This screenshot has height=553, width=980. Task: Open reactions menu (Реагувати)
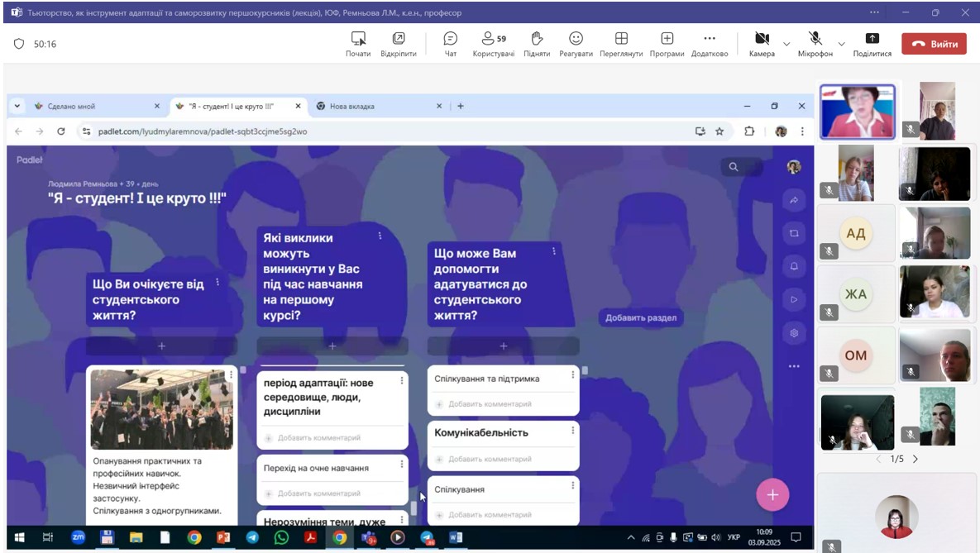tap(576, 44)
